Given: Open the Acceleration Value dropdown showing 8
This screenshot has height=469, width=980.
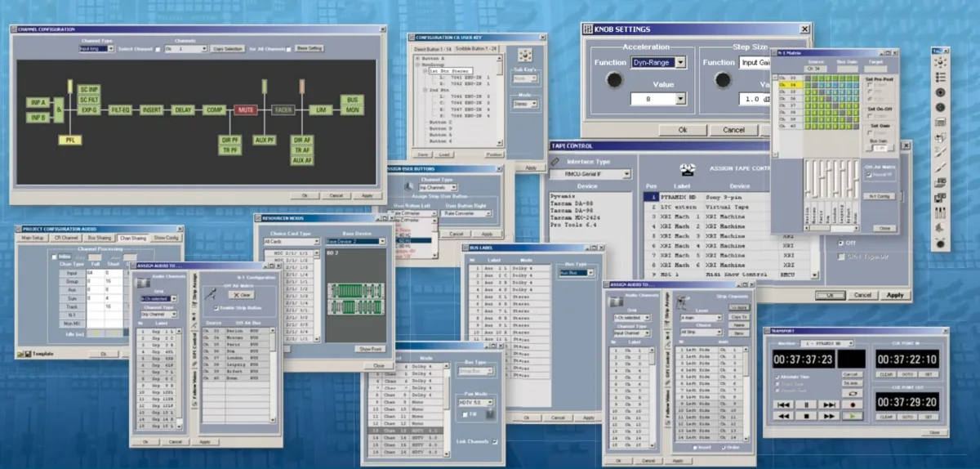Looking at the screenshot, I should click(x=658, y=99).
